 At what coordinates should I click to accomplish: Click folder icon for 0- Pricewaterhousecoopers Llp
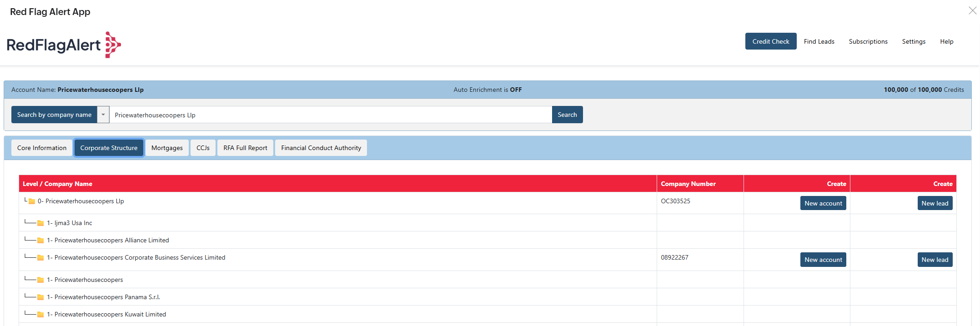32,201
